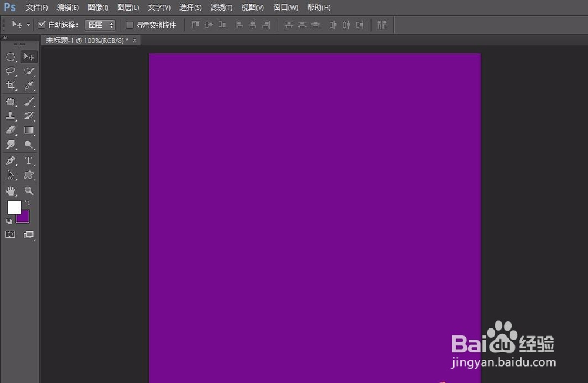Image resolution: width=588 pixels, height=383 pixels.
Task: Open the screen mode options
Action: point(29,235)
